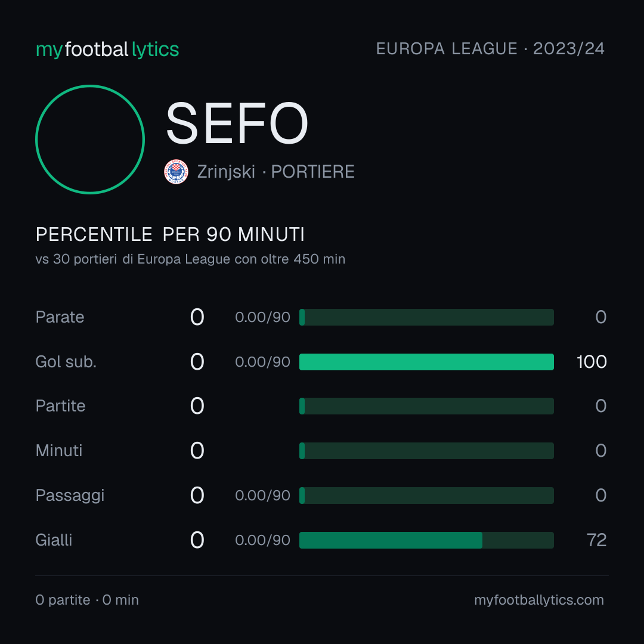The image size is (644, 644).
Task: Open myfootballytics.com footer link
Action: (x=539, y=600)
